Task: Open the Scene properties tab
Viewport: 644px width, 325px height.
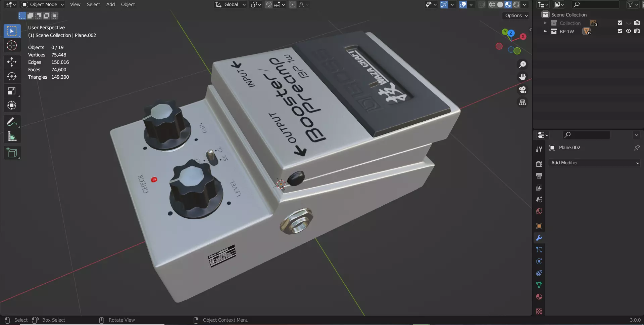Action: click(x=539, y=199)
